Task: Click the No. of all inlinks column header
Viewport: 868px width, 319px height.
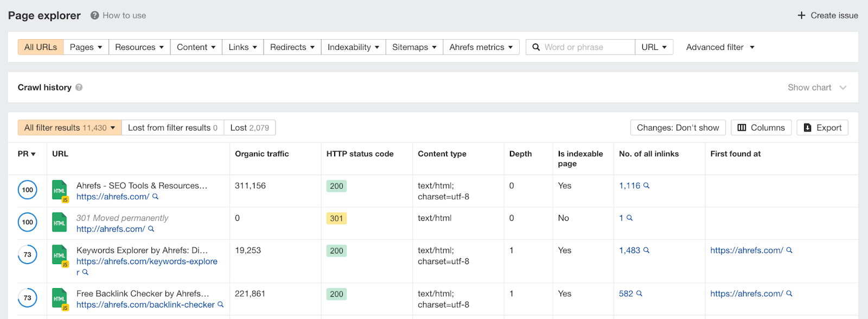Action: coord(649,154)
